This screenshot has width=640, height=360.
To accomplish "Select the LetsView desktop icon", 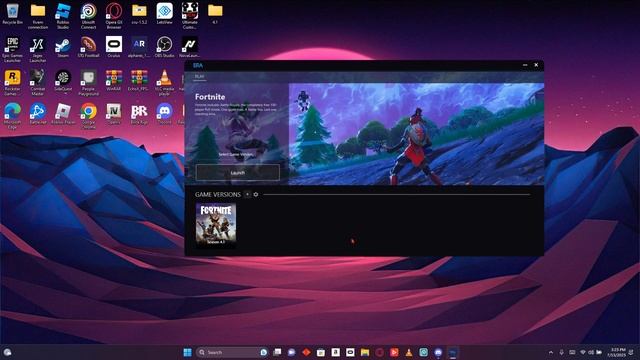I will tap(164, 14).
